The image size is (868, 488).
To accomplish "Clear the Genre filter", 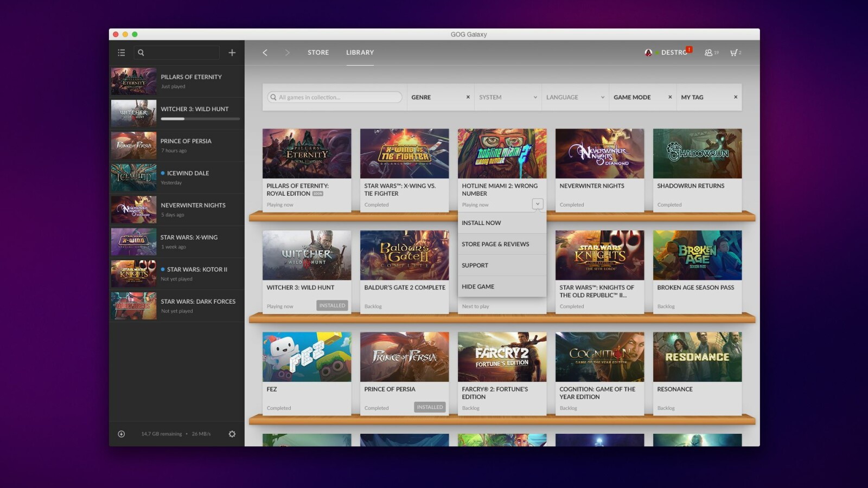I will pos(468,97).
